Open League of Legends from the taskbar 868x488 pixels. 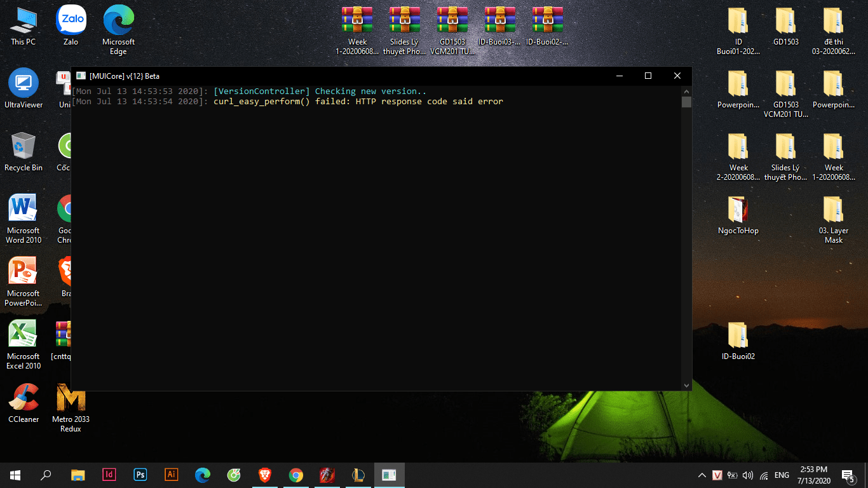(358, 475)
